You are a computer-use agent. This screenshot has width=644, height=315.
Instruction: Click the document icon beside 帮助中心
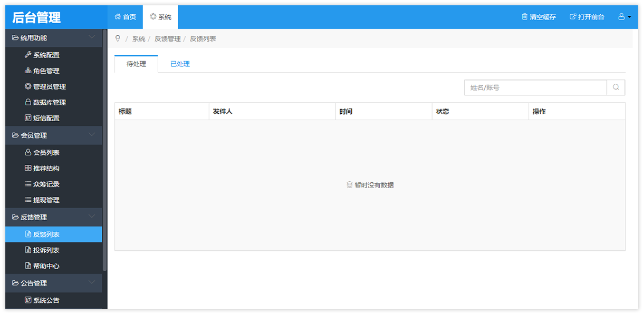tap(28, 265)
